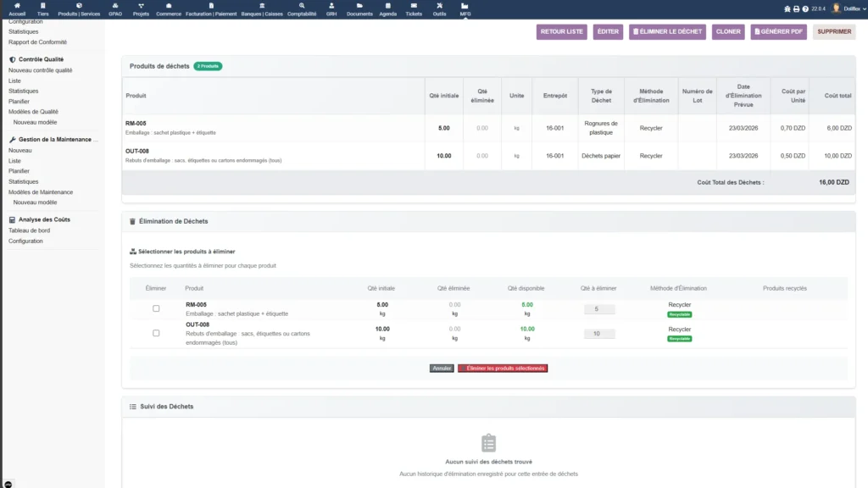The width and height of the screenshot is (868, 488).
Task: Open the Tickets module icon
Action: click(x=413, y=6)
